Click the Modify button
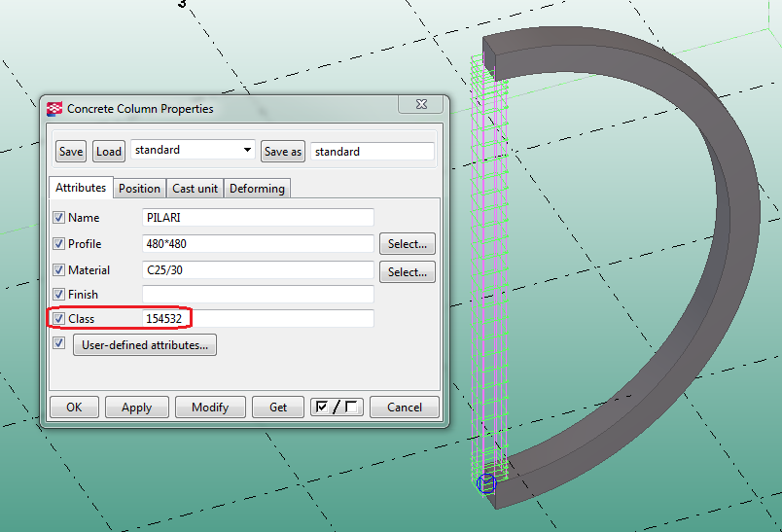The width and height of the screenshot is (782, 532). click(210, 408)
